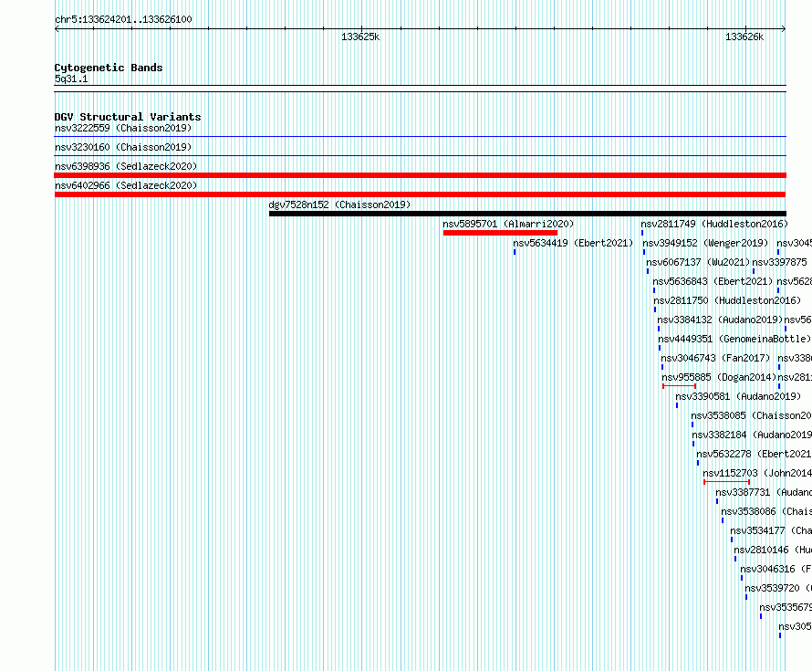Open the nsv6067137 (Wu2021) label

(698, 262)
